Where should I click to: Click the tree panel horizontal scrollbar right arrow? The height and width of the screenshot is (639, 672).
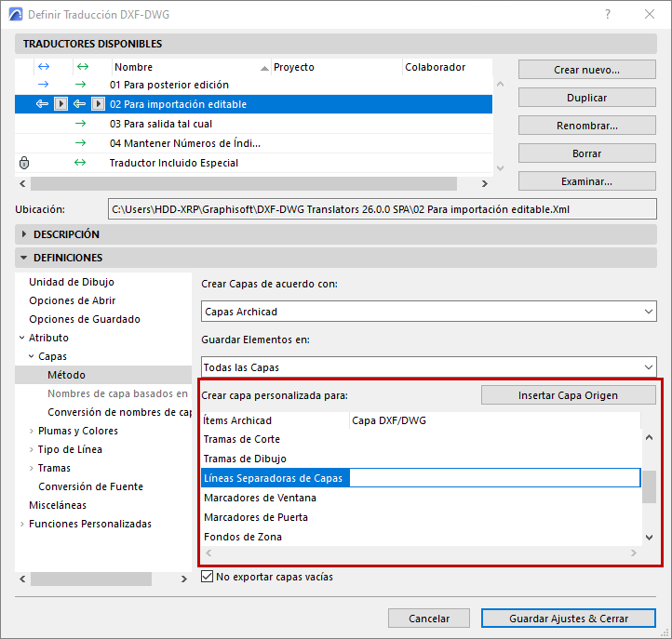[184, 579]
